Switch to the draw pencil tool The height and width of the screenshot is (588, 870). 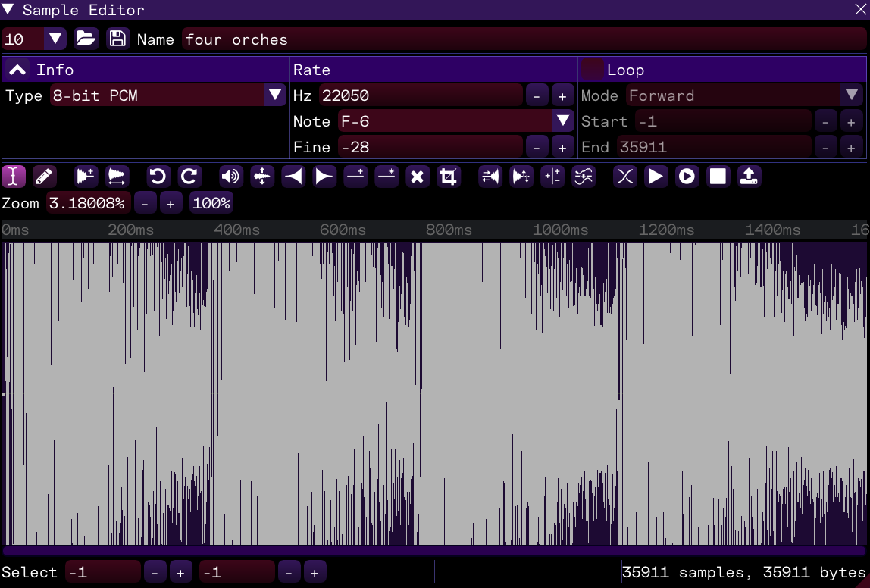[45, 177]
